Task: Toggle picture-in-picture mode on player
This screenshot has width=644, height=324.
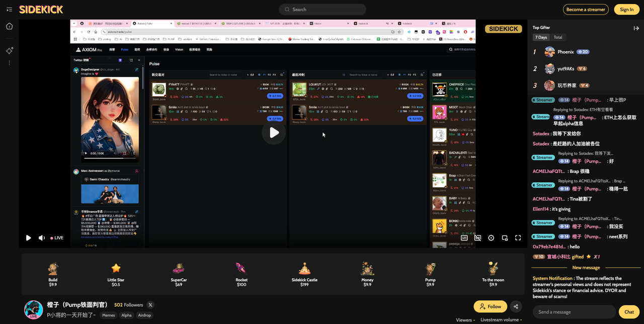Action: 505,238
